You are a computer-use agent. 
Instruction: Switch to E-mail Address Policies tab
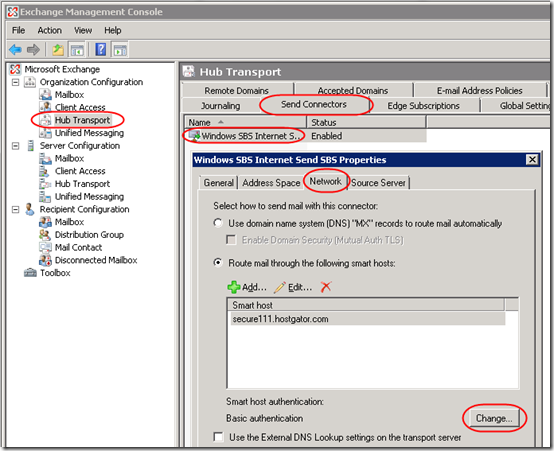click(479, 90)
